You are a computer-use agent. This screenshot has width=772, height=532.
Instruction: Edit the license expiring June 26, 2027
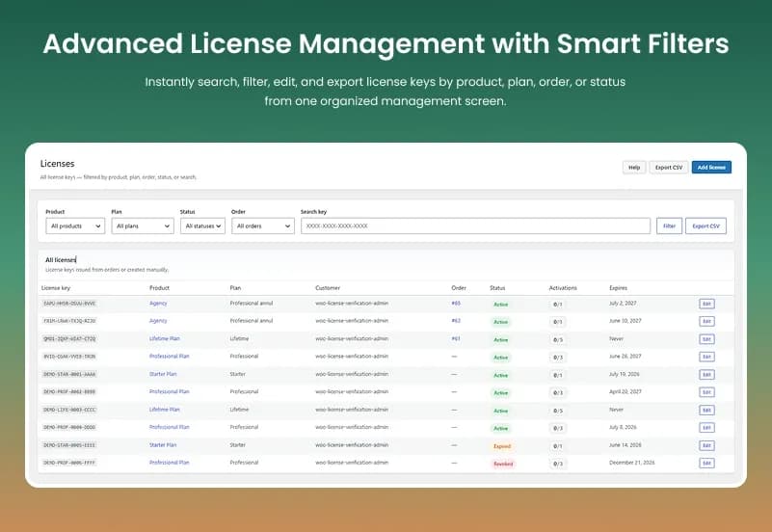pos(706,357)
